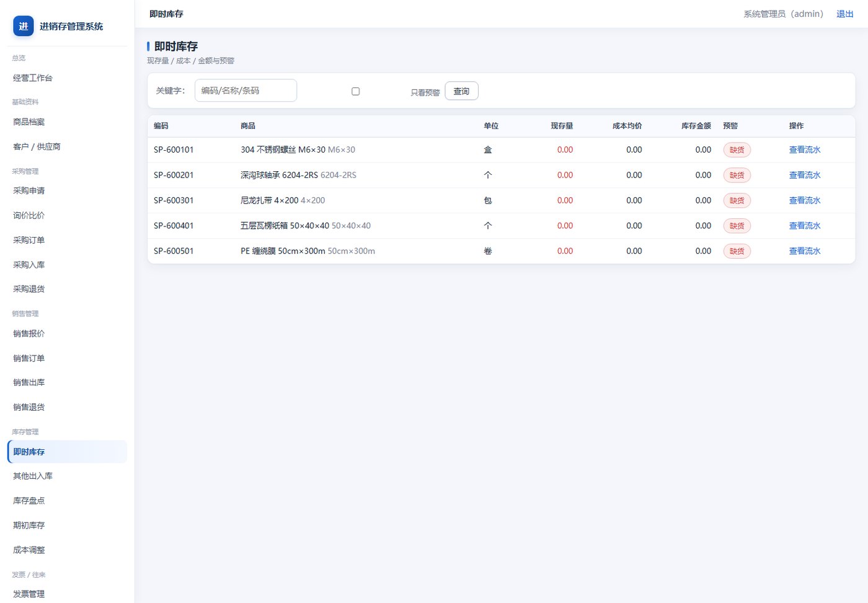Image resolution: width=868 pixels, height=603 pixels.
Task: Click the 查询 button
Action: (461, 91)
